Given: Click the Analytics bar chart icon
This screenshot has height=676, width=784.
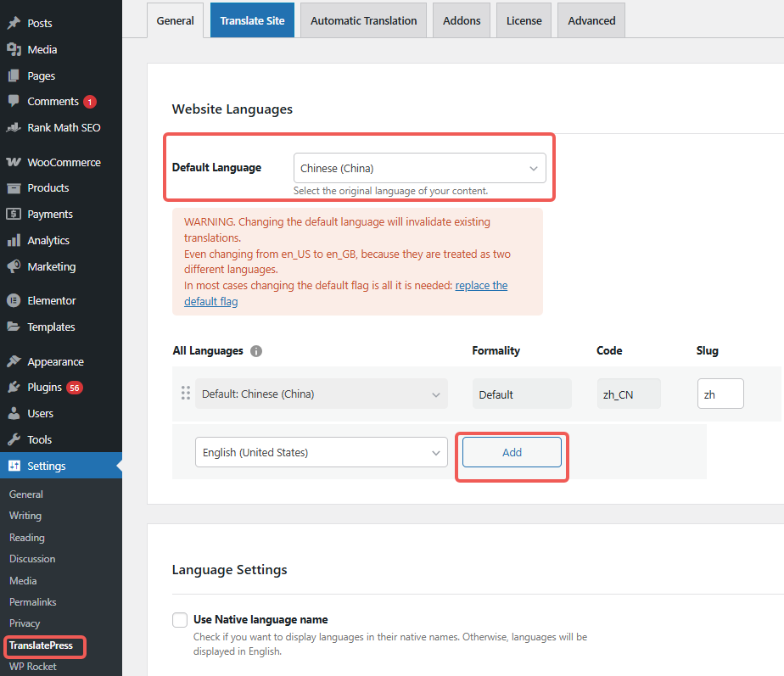Looking at the screenshot, I should pyautogui.click(x=14, y=241).
